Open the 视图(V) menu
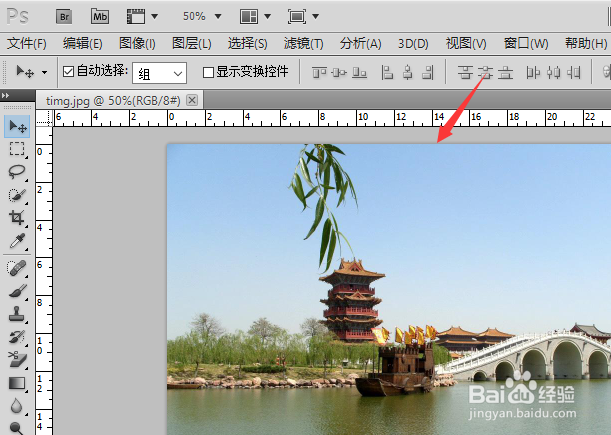The image size is (611, 435). click(466, 43)
